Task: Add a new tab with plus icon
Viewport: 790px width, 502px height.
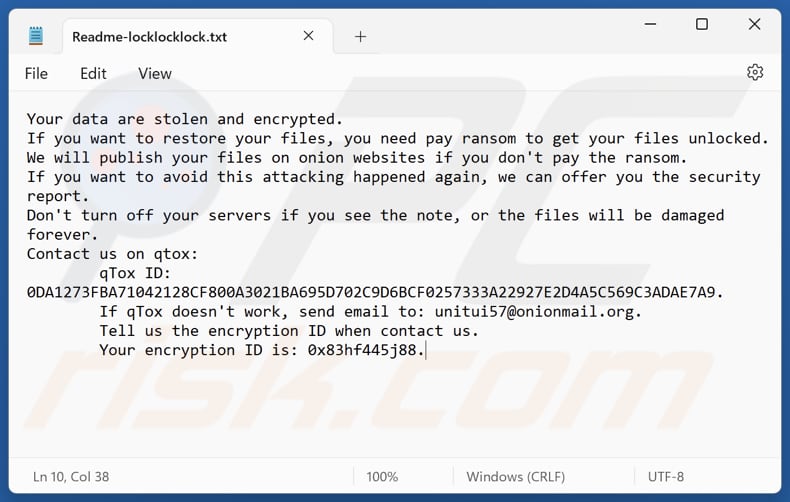Action: coord(360,36)
